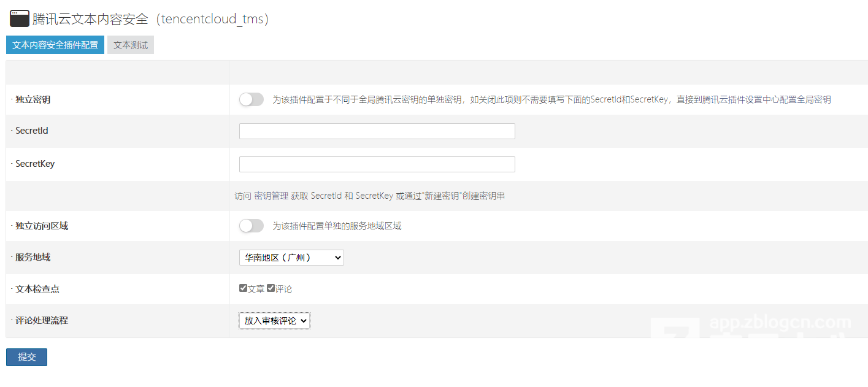Open the 文本内容安全插件配置 tab

pos(55,45)
